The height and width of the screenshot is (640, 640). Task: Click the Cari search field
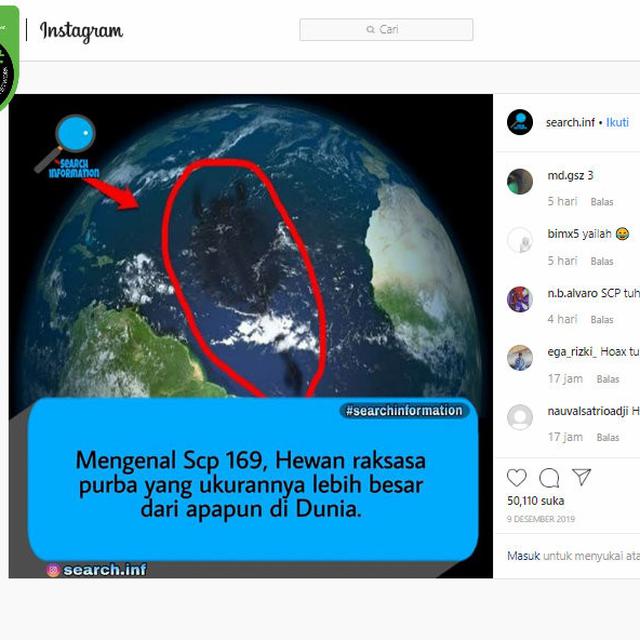coord(386,29)
